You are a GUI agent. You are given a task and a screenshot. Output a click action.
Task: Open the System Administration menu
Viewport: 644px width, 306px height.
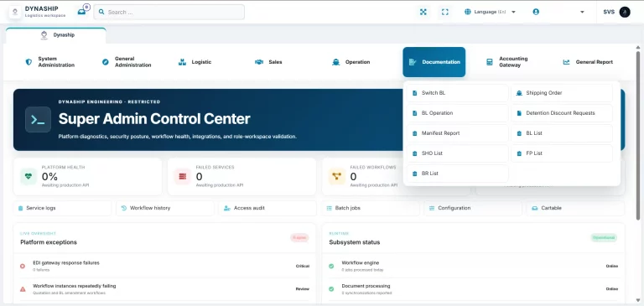[49, 62]
